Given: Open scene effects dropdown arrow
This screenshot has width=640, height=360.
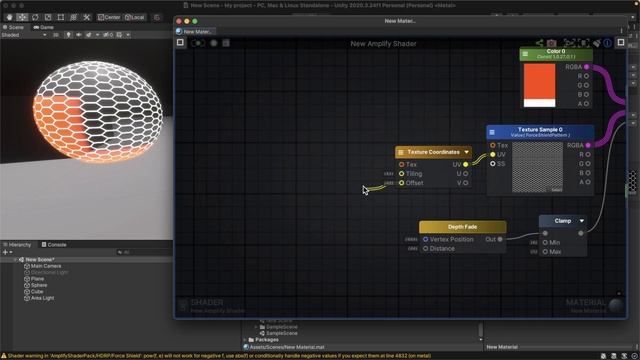Looking at the screenshot, I should (x=97, y=35).
